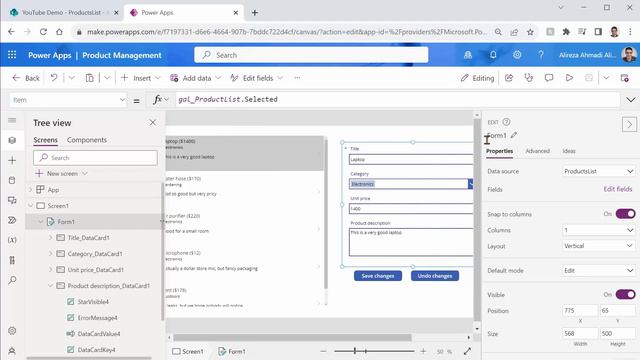Viewport: 640px width, 360px height.
Task: Click the Paste clipboard icon
Action: (x=89, y=78)
